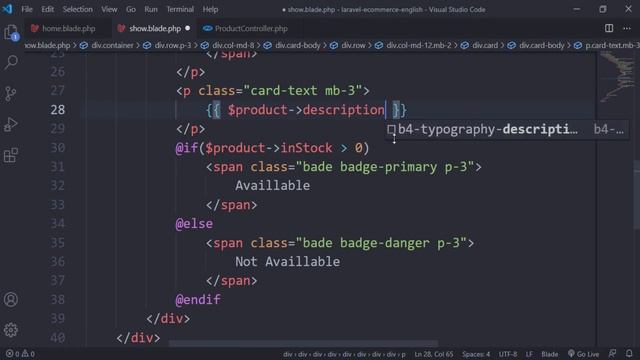Click line number 34 in gutter
Image resolution: width=640 pixels, height=360 pixels.
58,224
